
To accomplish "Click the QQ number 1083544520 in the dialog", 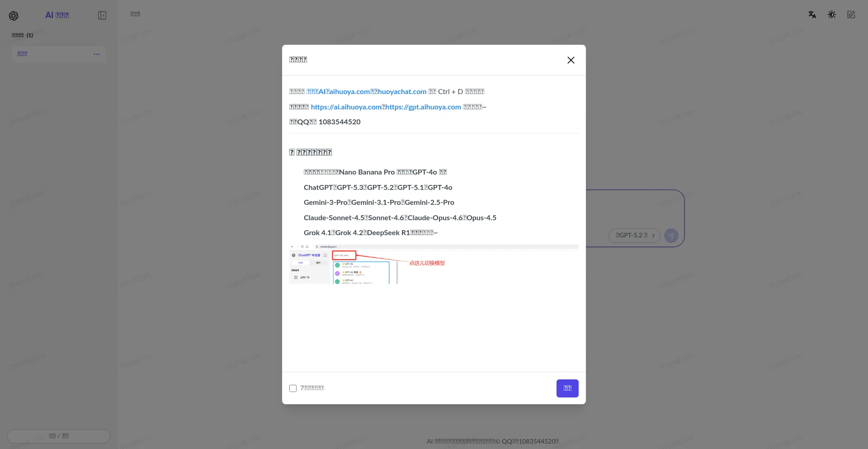I will pyautogui.click(x=340, y=122).
